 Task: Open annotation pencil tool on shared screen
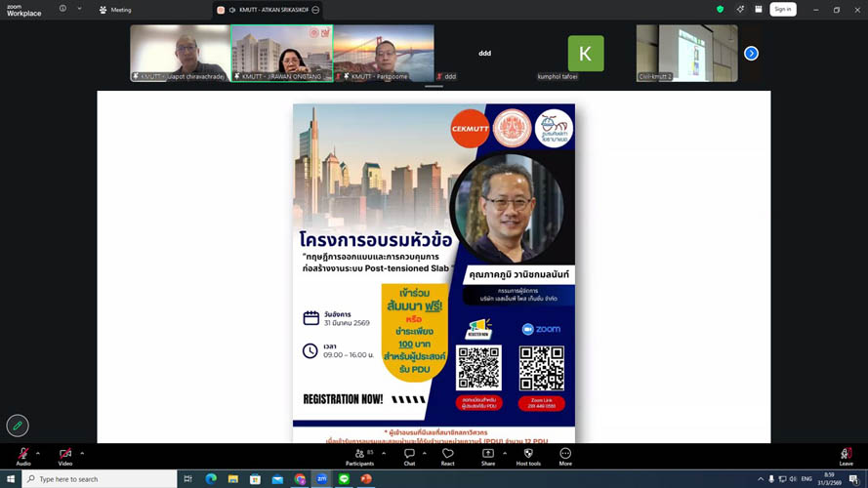tap(18, 426)
